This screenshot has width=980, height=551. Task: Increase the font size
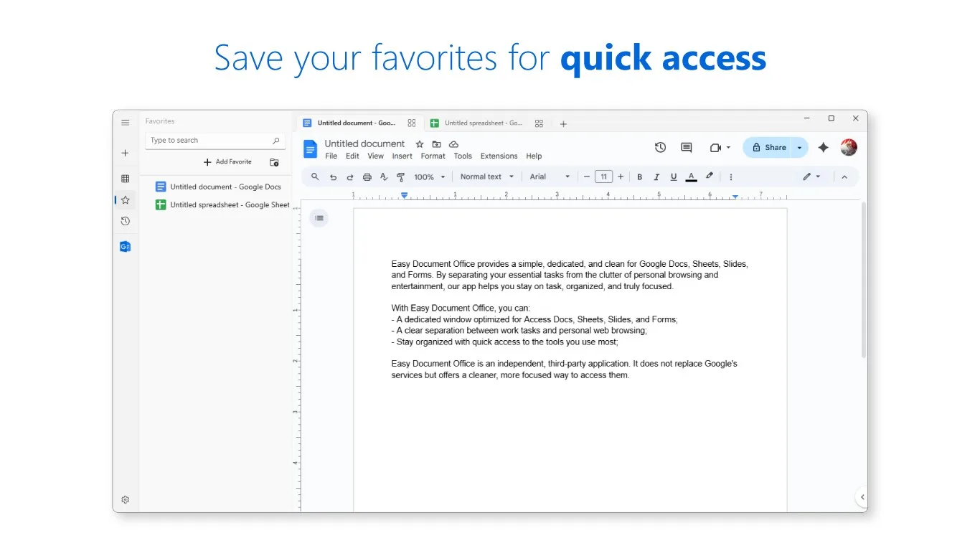pos(621,176)
